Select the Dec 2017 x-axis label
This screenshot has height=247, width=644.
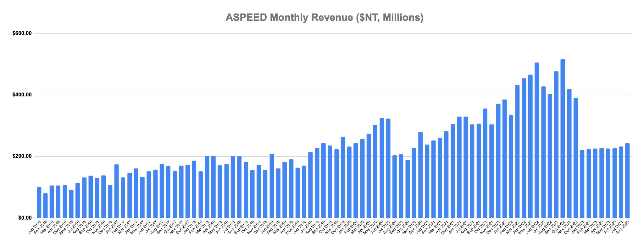[x=183, y=227]
